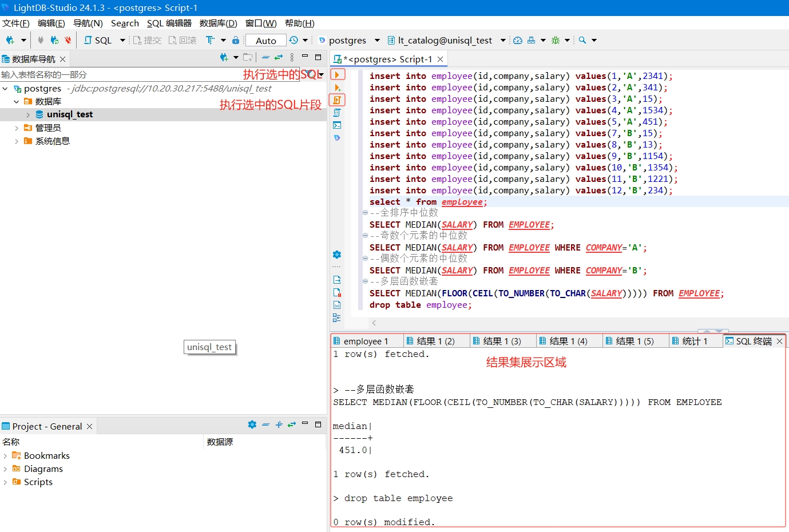Close the Script-1 editor tab

point(440,59)
